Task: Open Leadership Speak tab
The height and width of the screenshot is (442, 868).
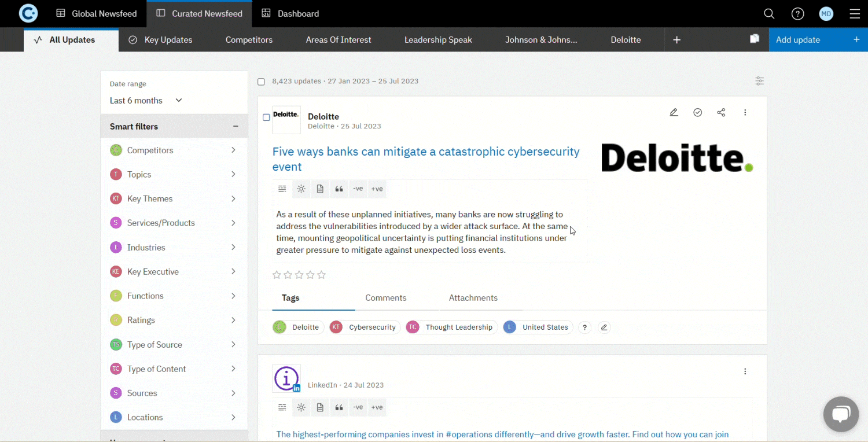Action: (x=438, y=40)
